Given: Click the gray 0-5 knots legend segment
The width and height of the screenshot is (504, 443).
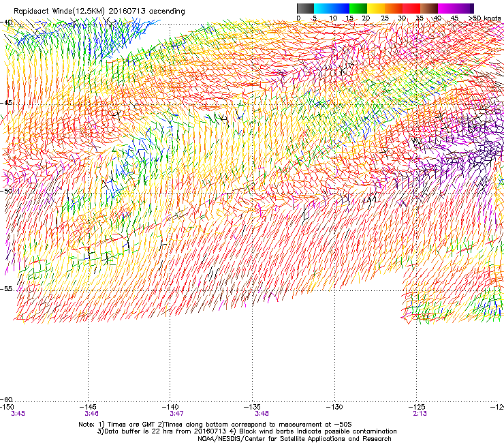Looking at the screenshot, I should [305, 8].
